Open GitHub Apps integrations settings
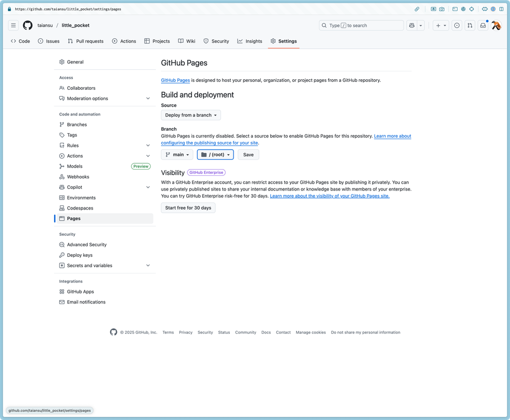 point(104,291)
